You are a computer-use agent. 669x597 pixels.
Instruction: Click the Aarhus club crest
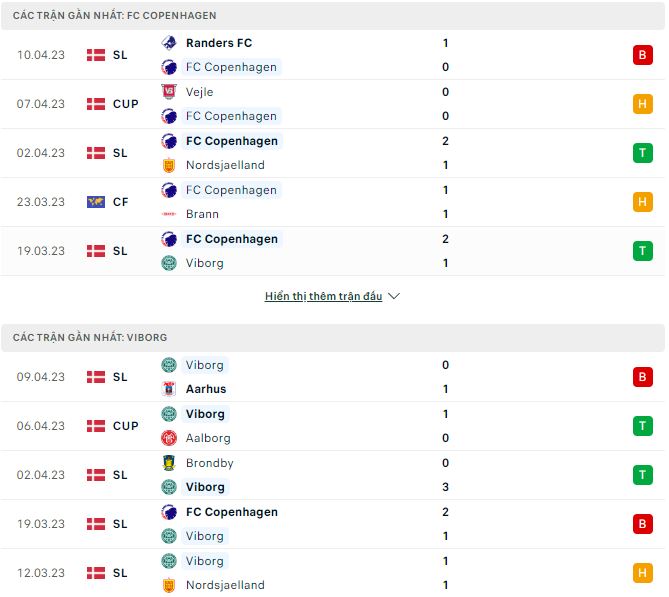169,389
